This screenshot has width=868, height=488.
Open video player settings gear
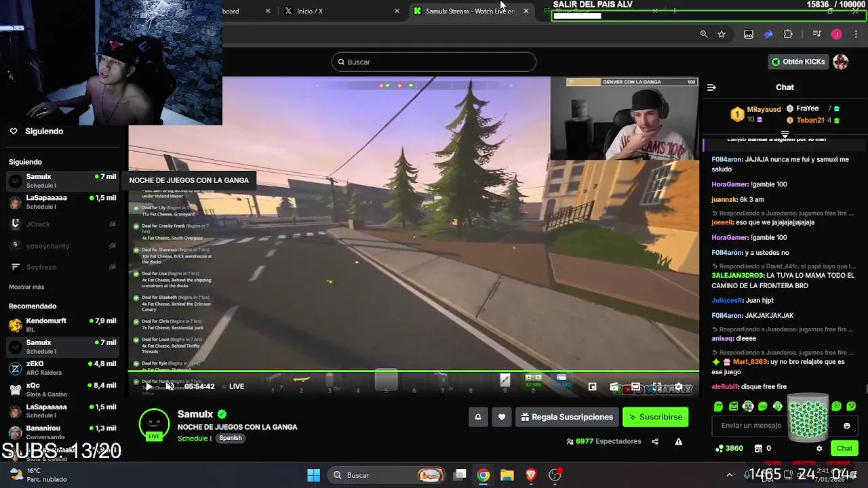[x=679, y=386]
